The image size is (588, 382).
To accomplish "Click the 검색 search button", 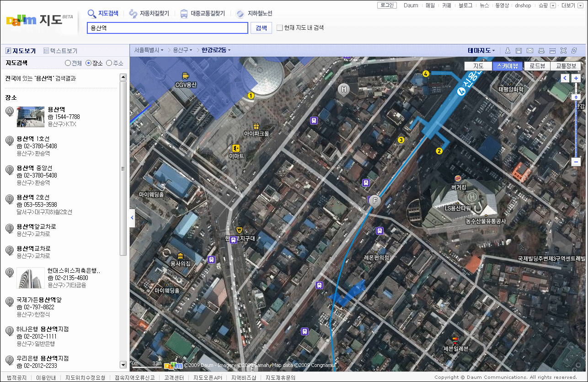I will [261, 28].
